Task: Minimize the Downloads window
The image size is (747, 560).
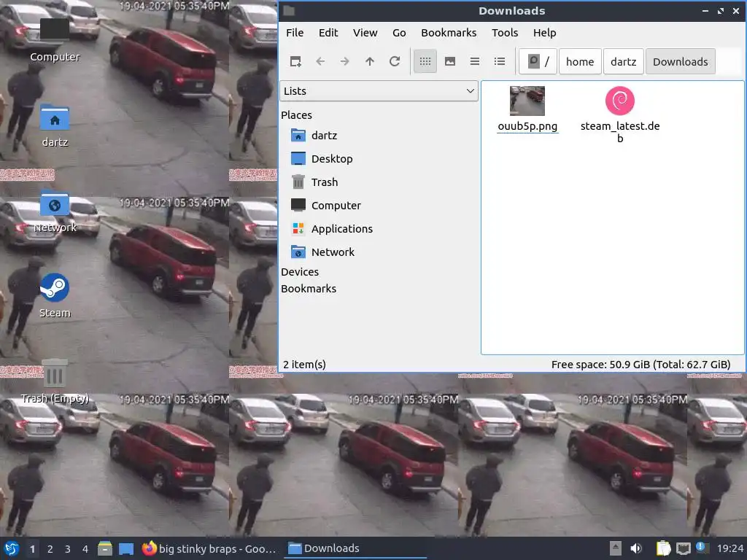Action: [705, 11]
